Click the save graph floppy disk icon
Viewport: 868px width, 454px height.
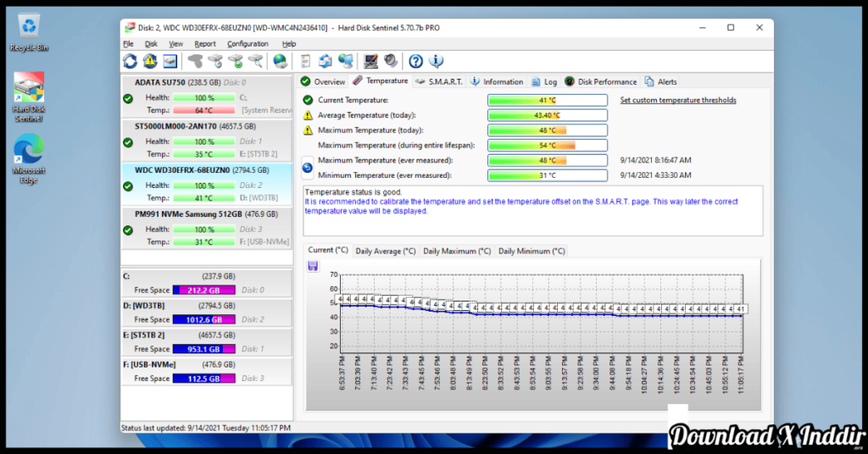pos(313,266)
